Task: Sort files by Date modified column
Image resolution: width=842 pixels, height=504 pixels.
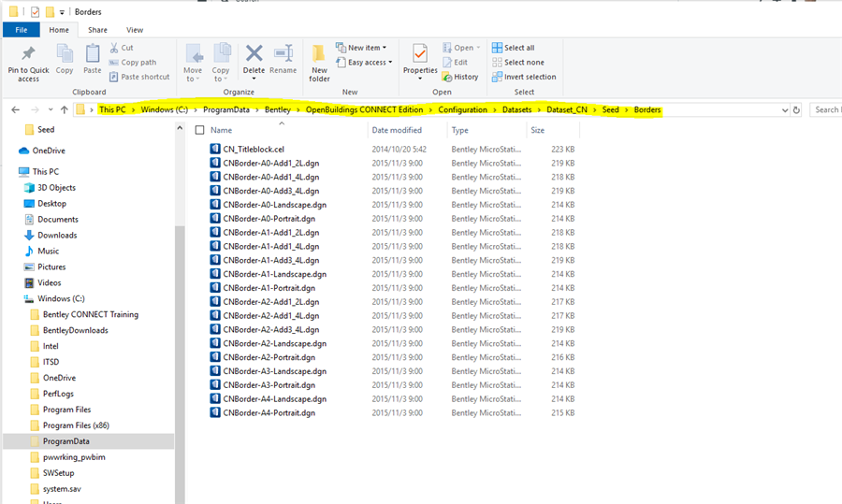Action: point(397,130)
